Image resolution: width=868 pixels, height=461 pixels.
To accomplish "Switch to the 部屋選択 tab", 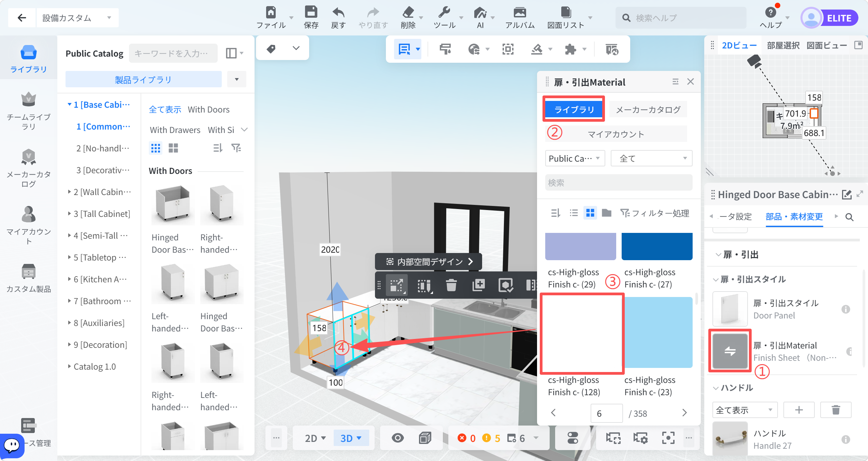I will 783,45.
